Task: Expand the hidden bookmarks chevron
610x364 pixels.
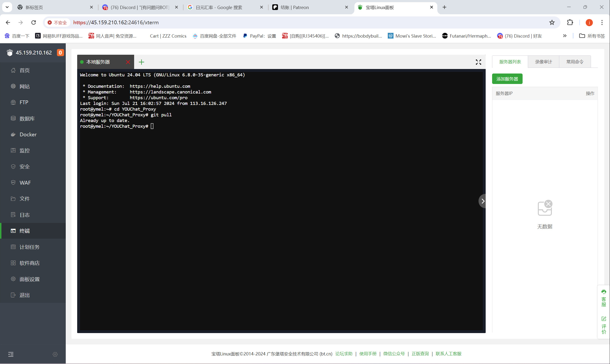Action: coord(565,36)
